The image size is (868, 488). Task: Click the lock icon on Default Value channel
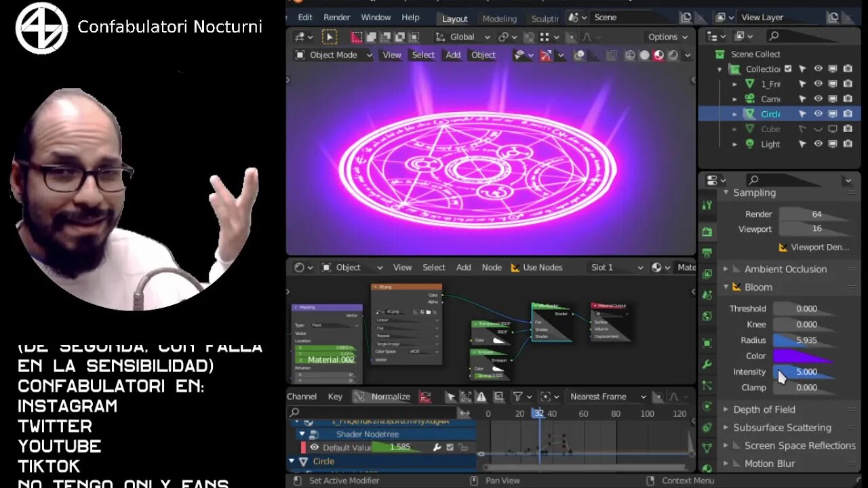tap(463, 447)
